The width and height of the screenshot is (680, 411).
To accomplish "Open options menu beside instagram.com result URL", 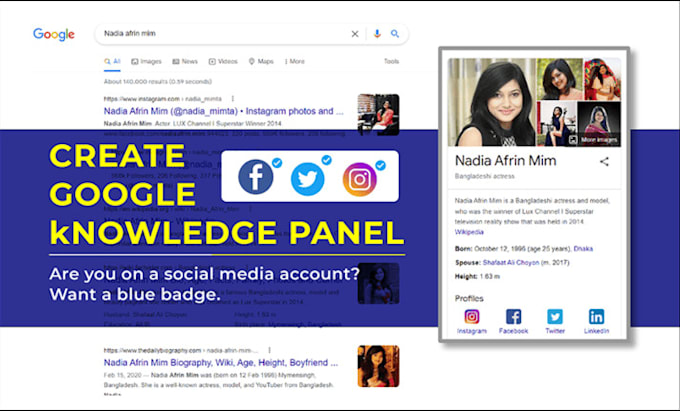I will [x=233, y=99].
